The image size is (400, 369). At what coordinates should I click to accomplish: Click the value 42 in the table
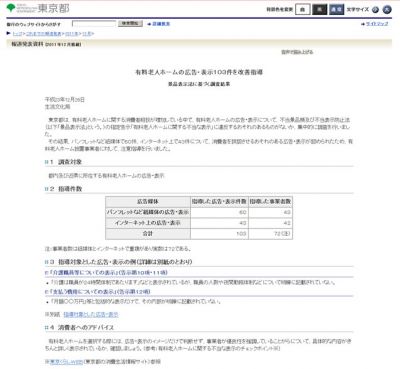point(287,223)
